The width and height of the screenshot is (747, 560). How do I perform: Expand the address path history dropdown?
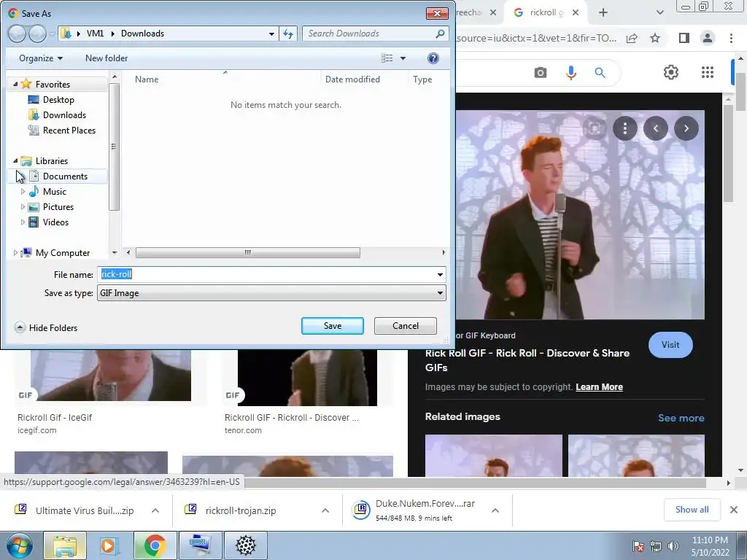271,34
